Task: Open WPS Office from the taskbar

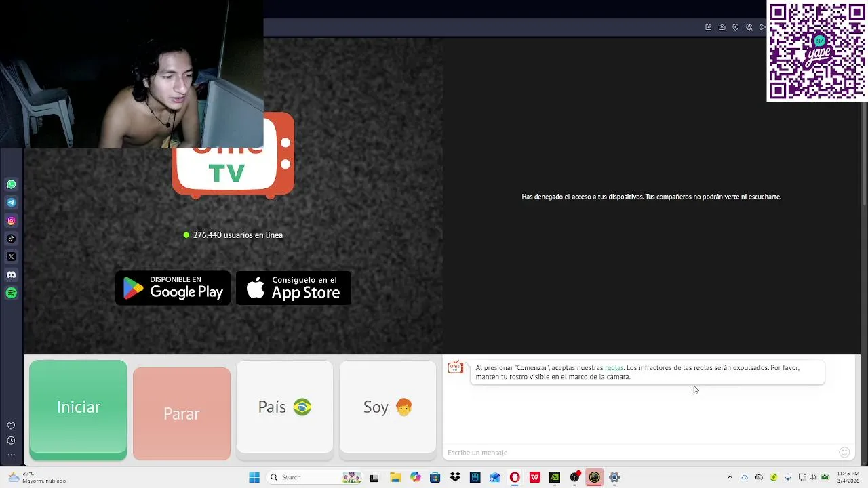Action: pyautogui.click(x=535, y=477)
